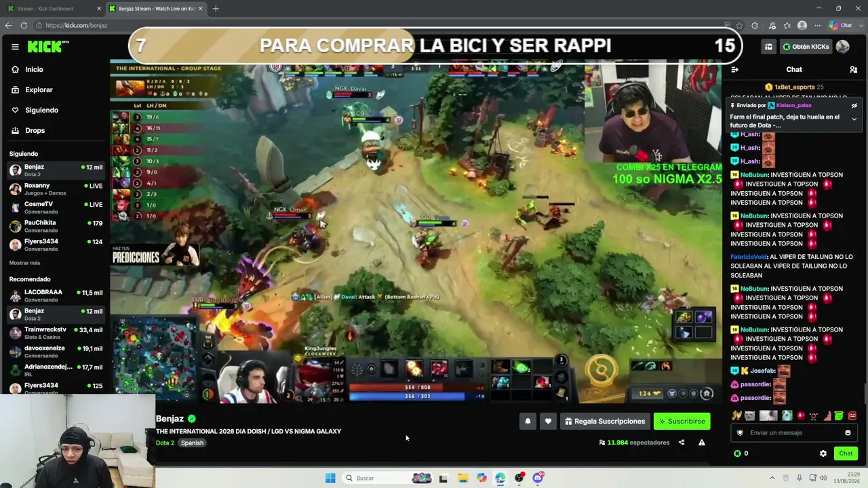Expand the pinned message from Kleison_patex
Image resolution: width=868 pixels, height=488 pixels.
point(854,119)
